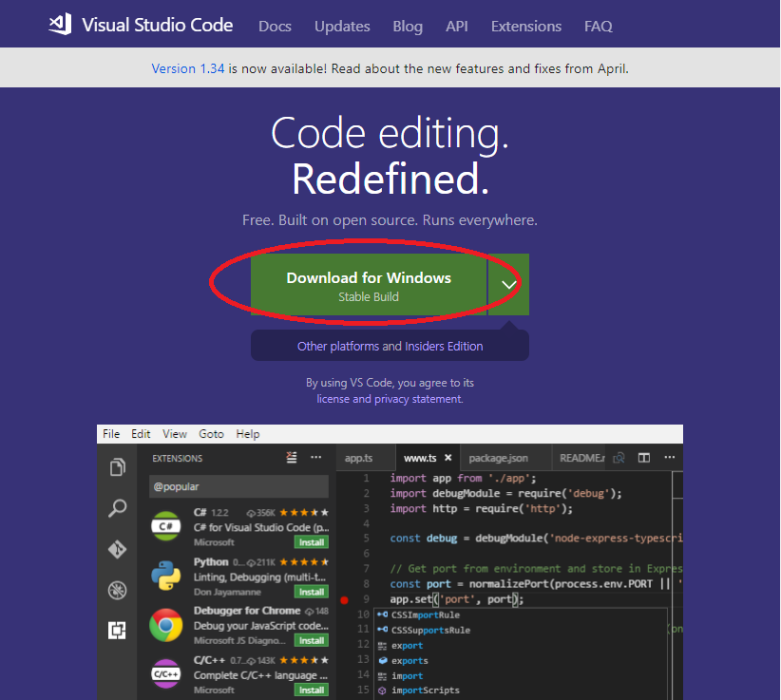The height and width of the screenshot is (700, 781).
Task: Click the Chrome debugger extension icon
Action: pos(166,625)
